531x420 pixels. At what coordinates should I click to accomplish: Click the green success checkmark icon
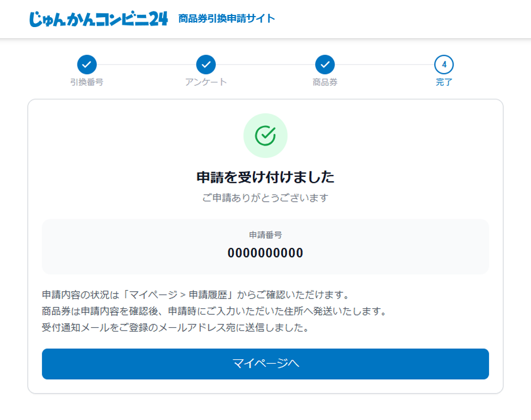point(265,136)
